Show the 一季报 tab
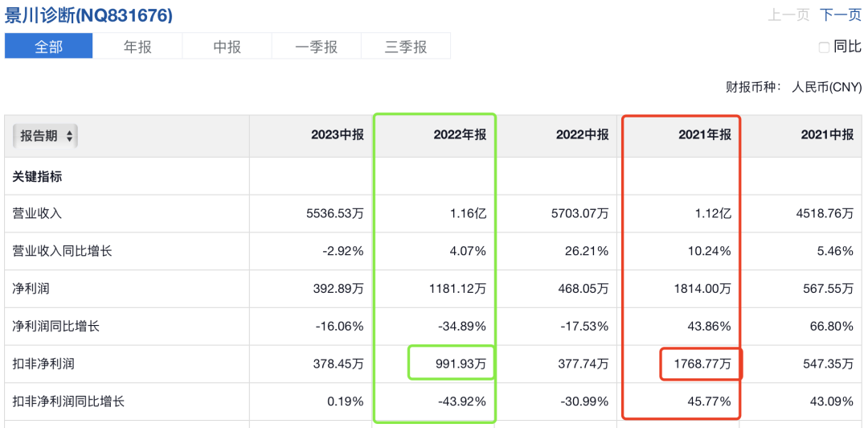This screenshot has width=868, height=428. tap(316, 47)
